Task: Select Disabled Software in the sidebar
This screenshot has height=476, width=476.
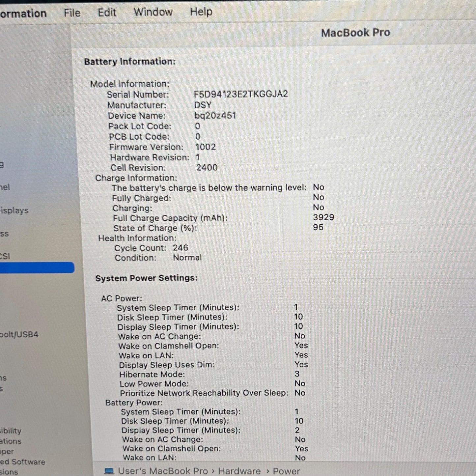Action: click(x=22, y=462)
